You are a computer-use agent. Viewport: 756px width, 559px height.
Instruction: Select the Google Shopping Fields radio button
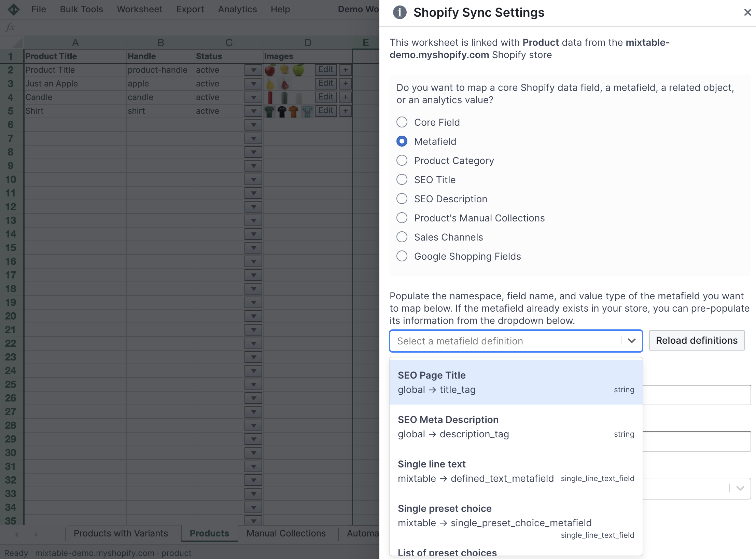click(402, 256)
